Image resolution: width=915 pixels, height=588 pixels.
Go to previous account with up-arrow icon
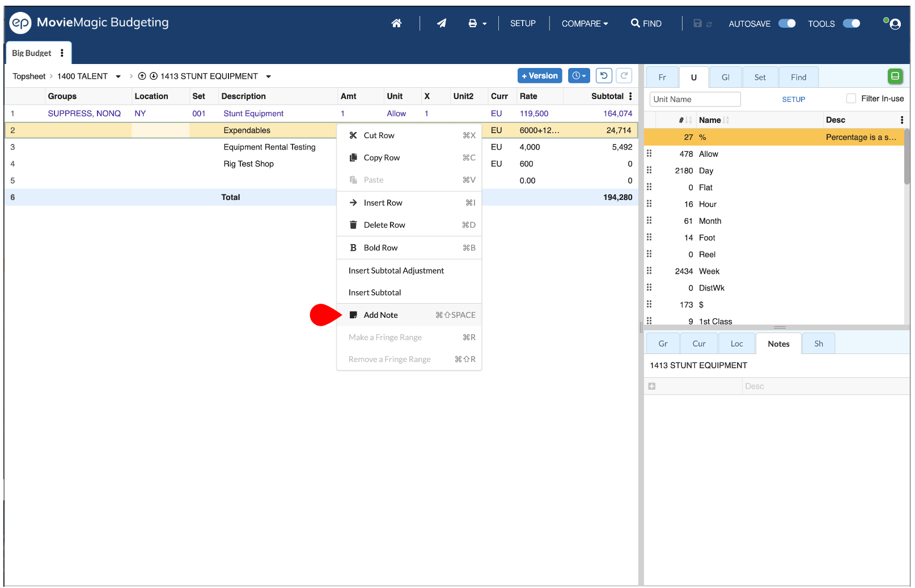pos(142,76)
